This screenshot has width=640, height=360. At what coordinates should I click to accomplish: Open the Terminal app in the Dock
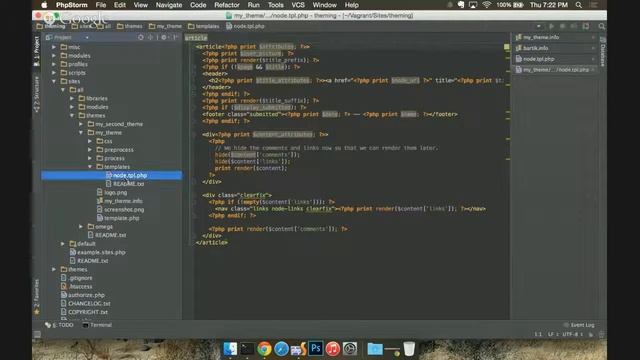pos(247,349)
